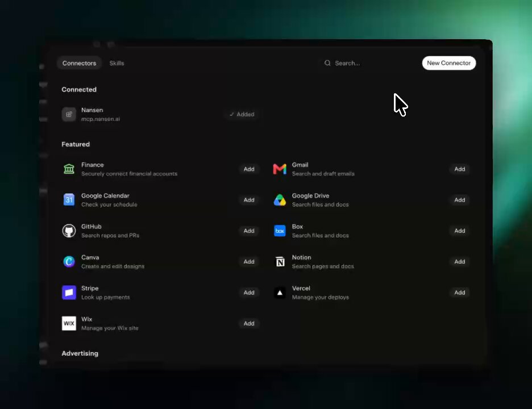532x409 pixels.
Task: Click the Canva logo icon
Action: (69, 261)
